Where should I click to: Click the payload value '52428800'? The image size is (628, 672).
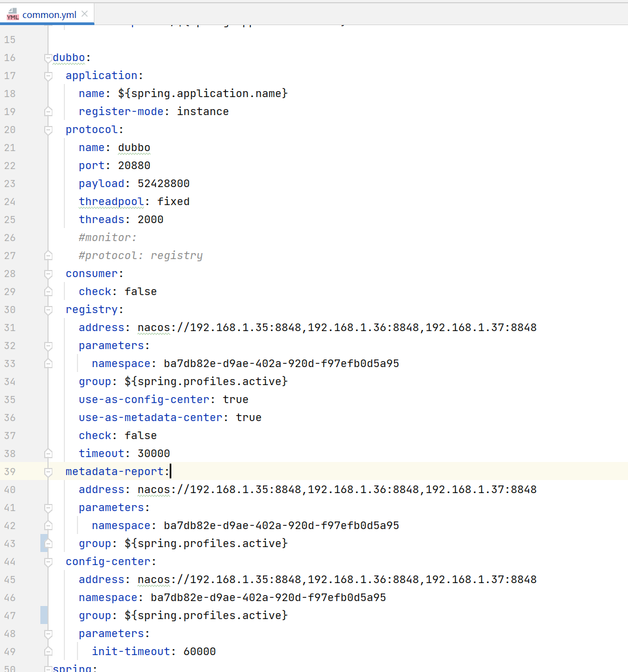(x=164, y=184)
